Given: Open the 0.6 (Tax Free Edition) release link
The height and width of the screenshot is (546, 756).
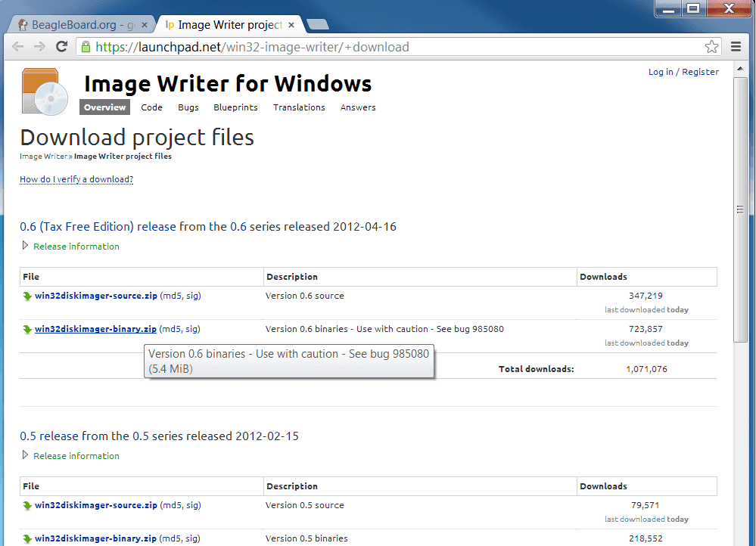Looking at the screenshot, I should 98,227.
